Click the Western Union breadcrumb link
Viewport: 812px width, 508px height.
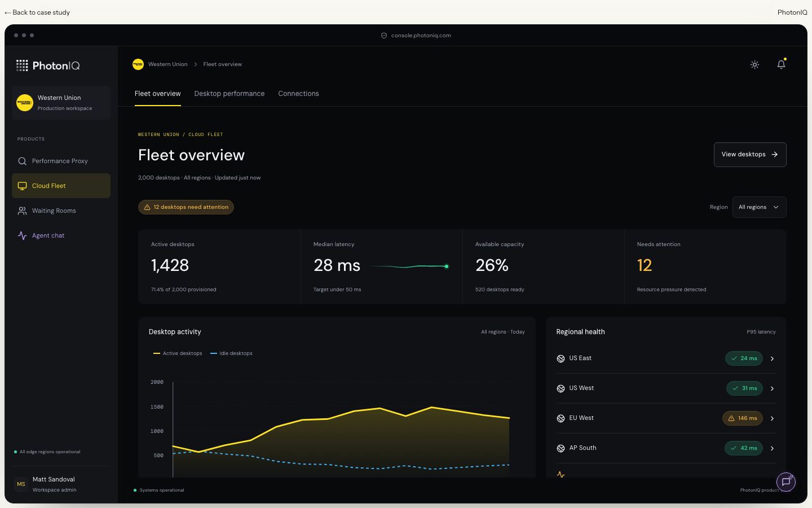[168, 64]
